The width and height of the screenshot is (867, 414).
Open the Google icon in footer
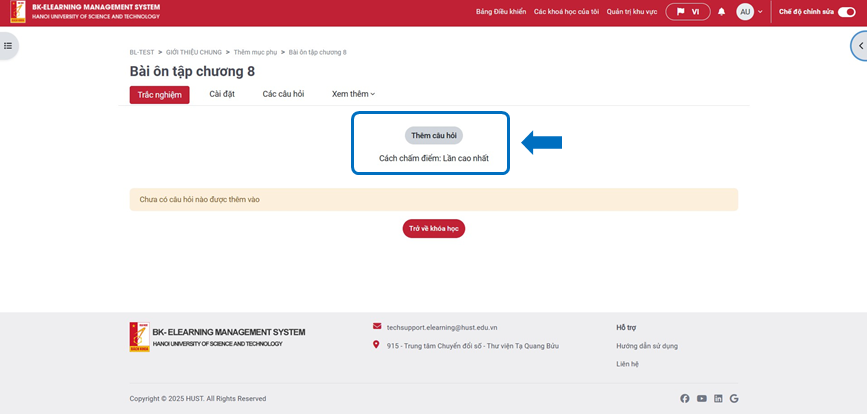tap(734, 399)
